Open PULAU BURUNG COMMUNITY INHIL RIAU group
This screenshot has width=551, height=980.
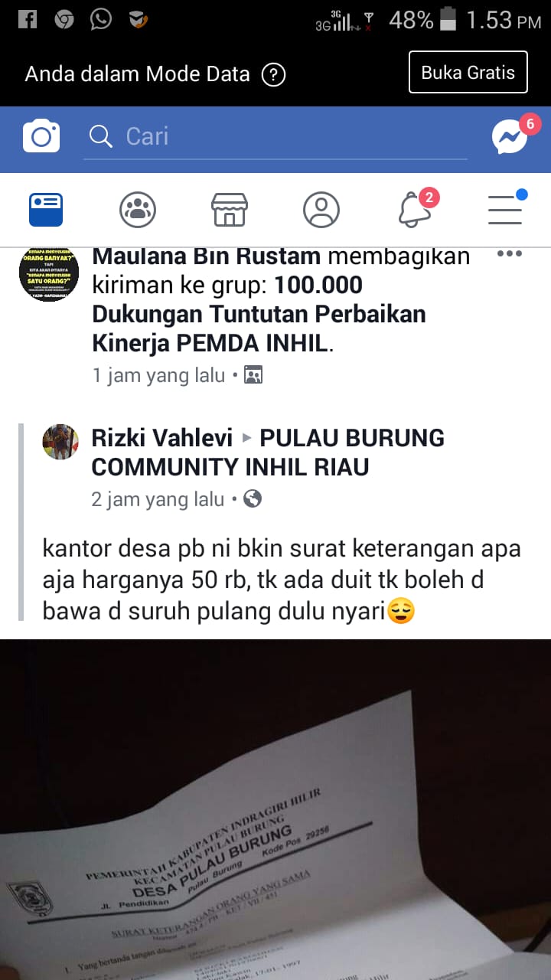(268, 452)
